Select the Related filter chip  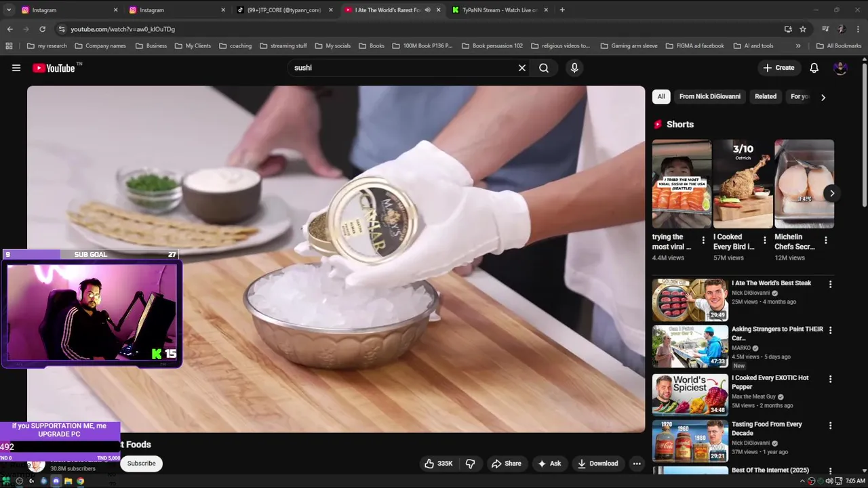coord(766,96)
